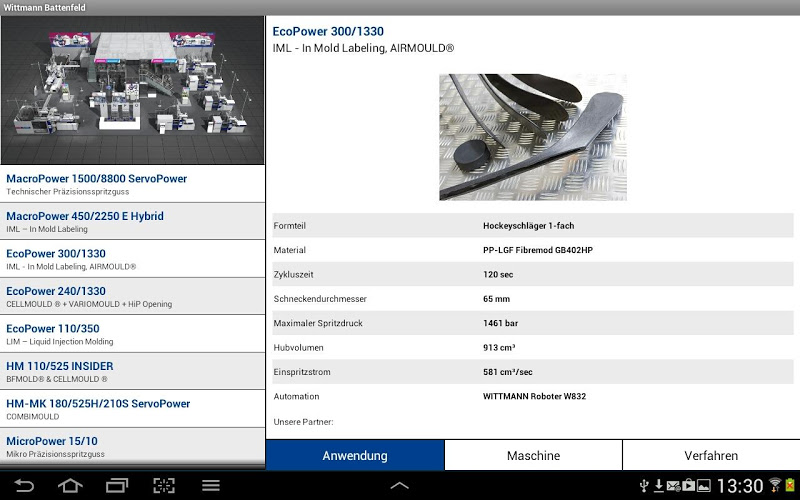This screenshot has width=800, height=500.
Task: Select HM 110/525 INSIDER entry
Action: 133,371
